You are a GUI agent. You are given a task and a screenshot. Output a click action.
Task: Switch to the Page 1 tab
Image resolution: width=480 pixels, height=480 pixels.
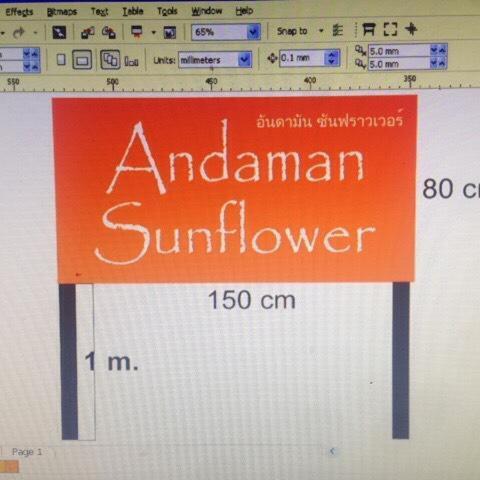coord(27,452)
